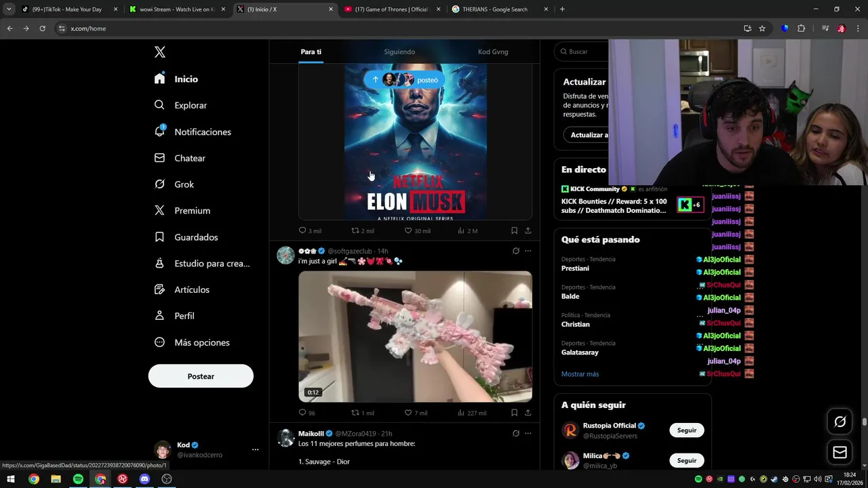Bookmark the Elon Musk post
868x488 pixels.
pos(514,230)
